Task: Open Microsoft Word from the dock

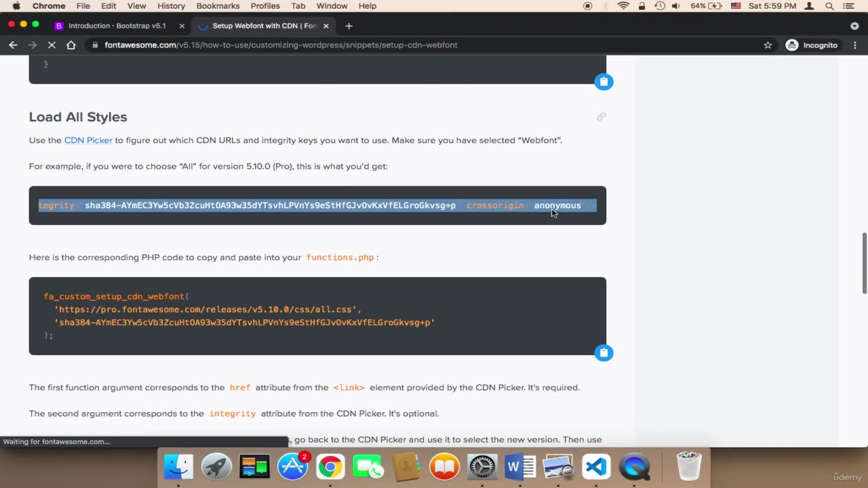Action: coord(520,467)
